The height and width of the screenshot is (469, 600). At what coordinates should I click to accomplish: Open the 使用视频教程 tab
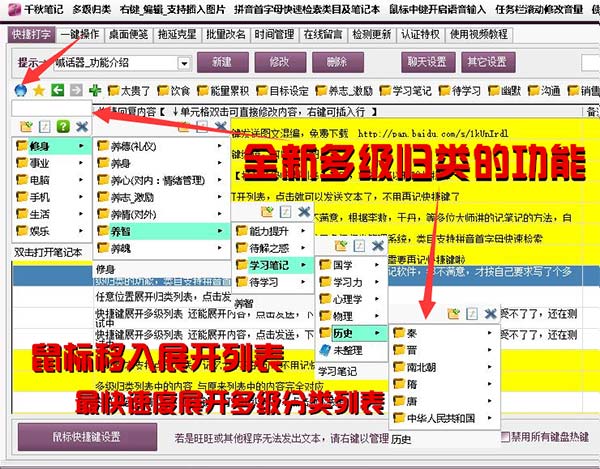click(479, 34)
